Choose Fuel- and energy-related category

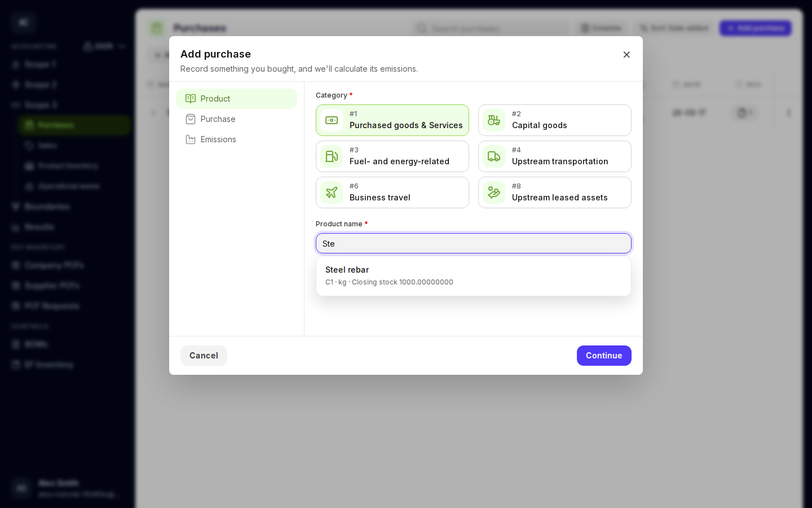tap(392, 156)
